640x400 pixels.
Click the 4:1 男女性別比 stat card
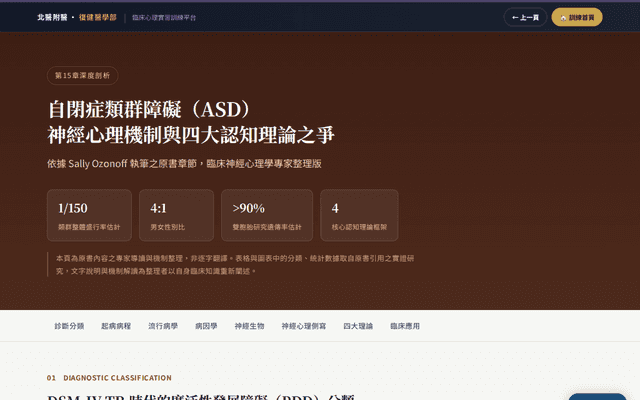click(x=176, y=215)
